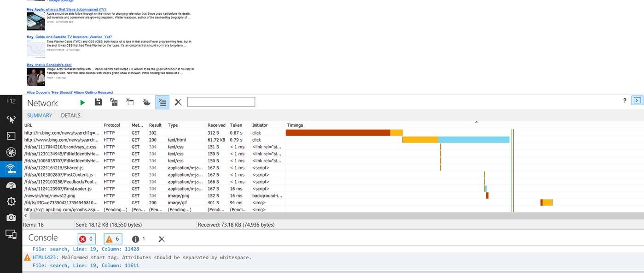Open F12 tools help question mark

coord(625,100)
